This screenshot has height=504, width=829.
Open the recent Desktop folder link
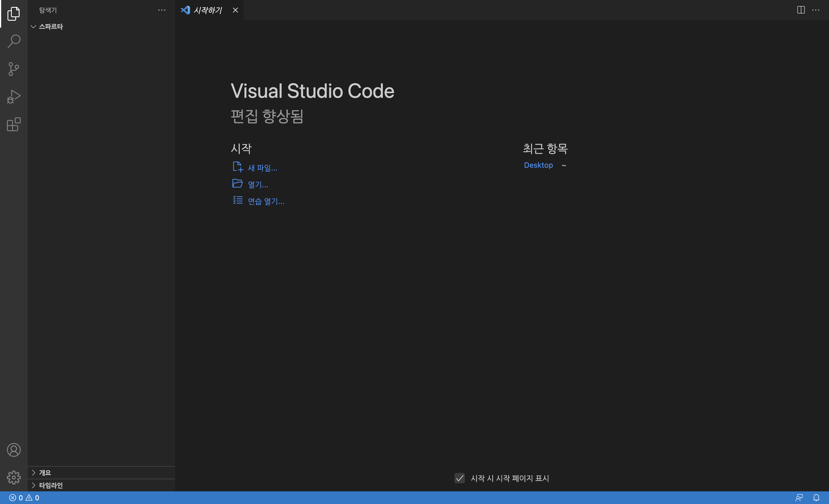point(538,165)
